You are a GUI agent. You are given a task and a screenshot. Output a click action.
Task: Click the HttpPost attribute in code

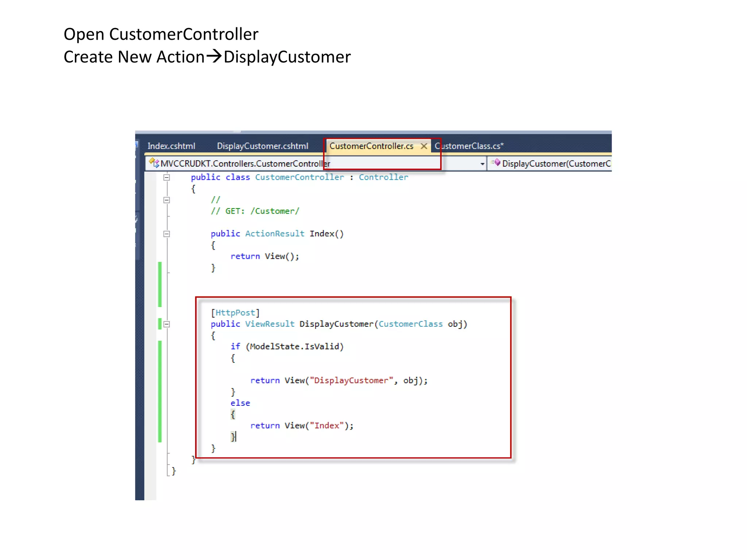235,313
